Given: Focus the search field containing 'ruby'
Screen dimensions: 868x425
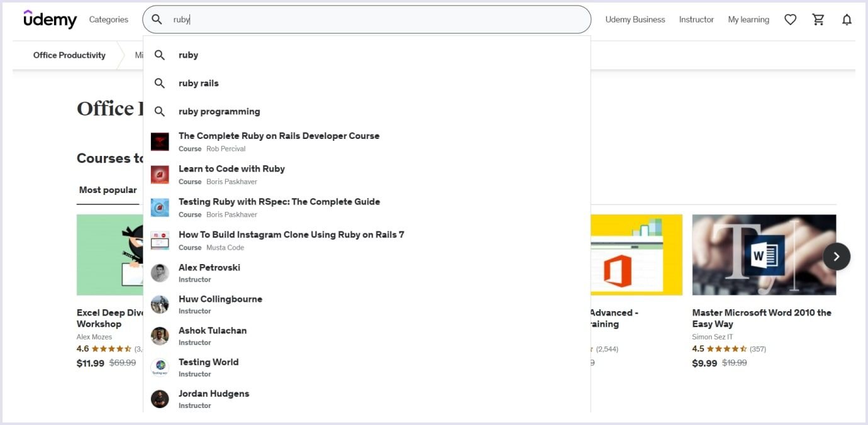Looking at the screenshot, I should pos(367,19).
